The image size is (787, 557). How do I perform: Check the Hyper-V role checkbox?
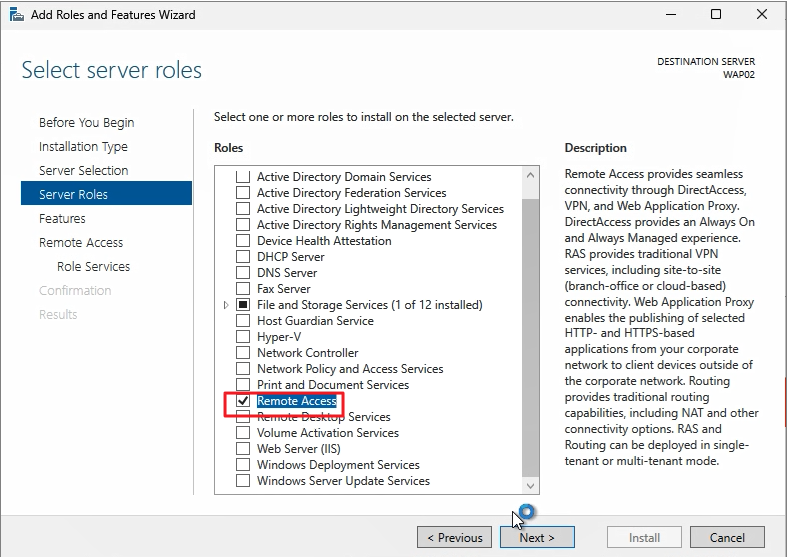(x=243, y=337)
